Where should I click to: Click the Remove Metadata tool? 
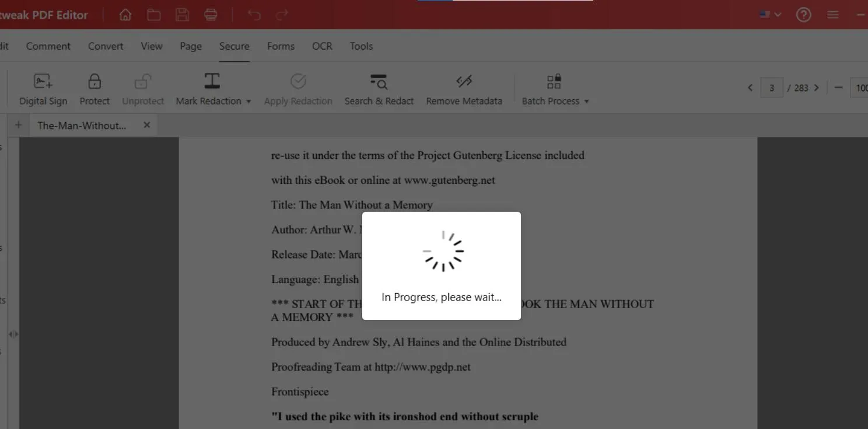coord(464,89)
